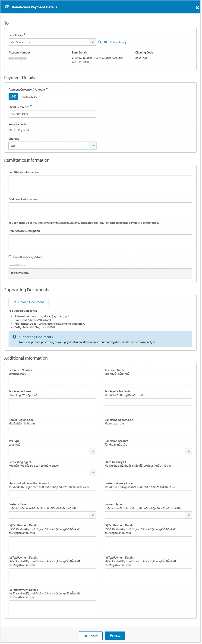
Task: Click the edit icon in the dialog header
Action: pyautogui.click(x=7, y=7)
